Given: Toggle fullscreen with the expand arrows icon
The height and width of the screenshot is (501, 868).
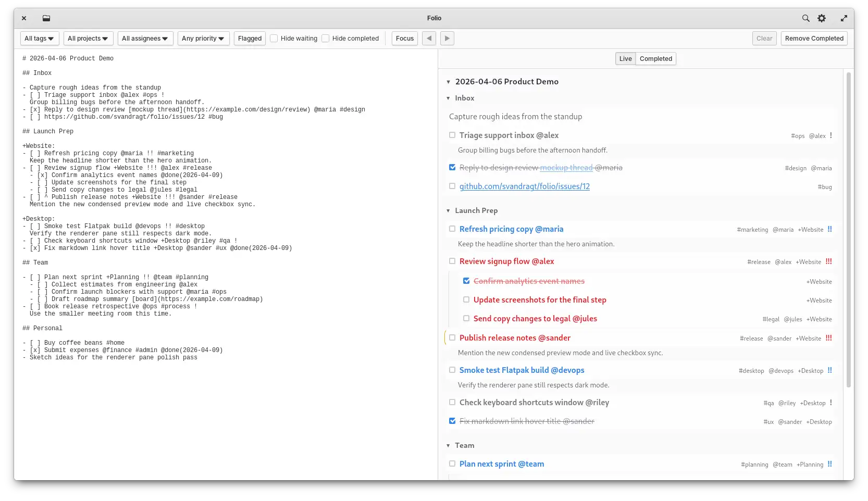Looking at the screenshot, I should (x=844, y=18).
